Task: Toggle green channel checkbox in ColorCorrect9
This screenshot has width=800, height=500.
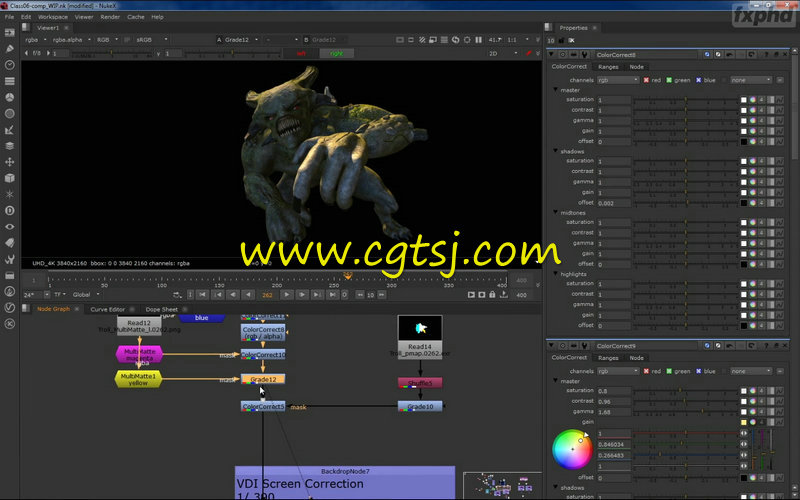Action: 669,371
